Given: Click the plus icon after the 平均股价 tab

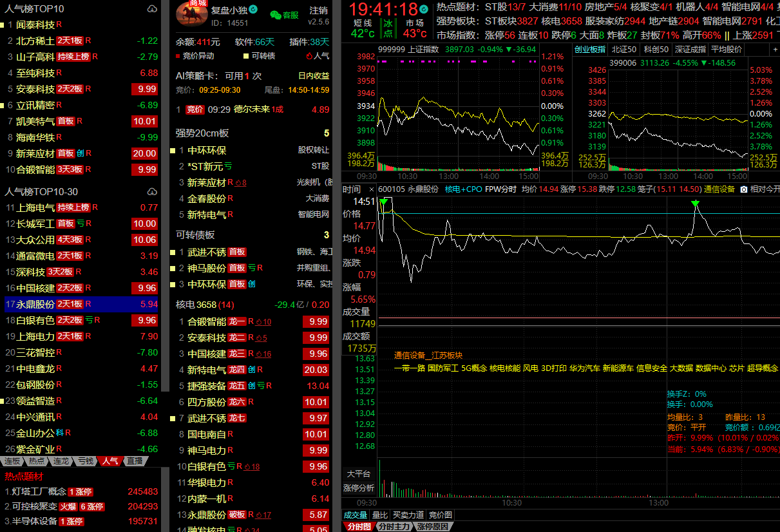Looking at the screenshot, I should point(775,50).
